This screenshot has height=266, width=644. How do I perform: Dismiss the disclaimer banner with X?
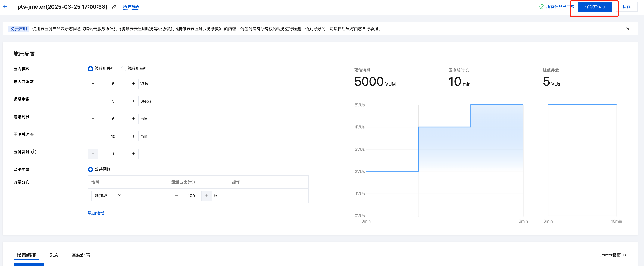click(x=628, y=29)
